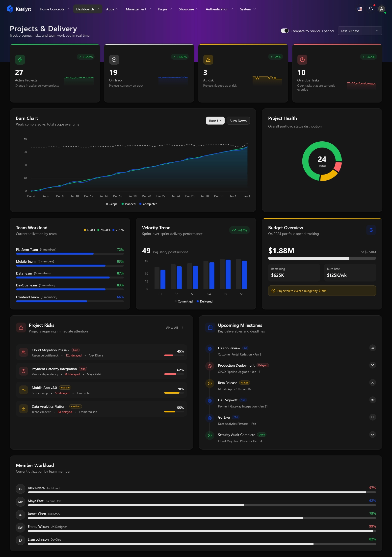Switch to the Burn Down tab
392x557 pixels.
pyautogui.click(x=238, y=121)
